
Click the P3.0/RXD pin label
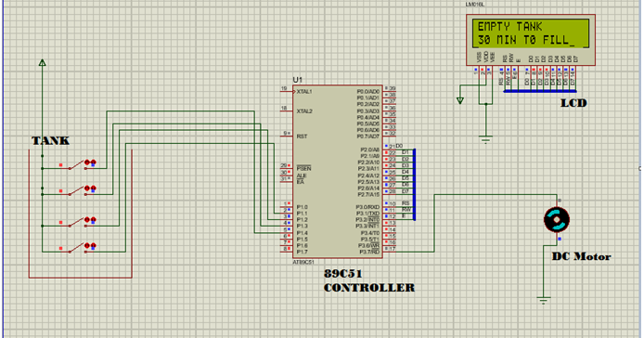(368, 207)
